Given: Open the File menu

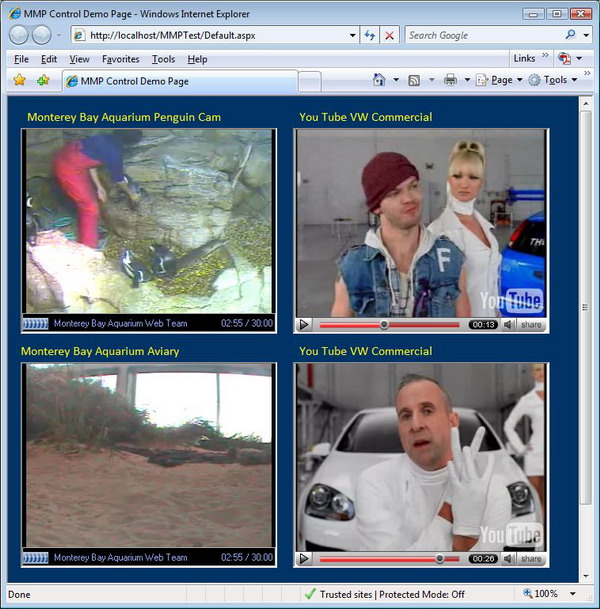Looking at the screenshot, I should [21, 59].
